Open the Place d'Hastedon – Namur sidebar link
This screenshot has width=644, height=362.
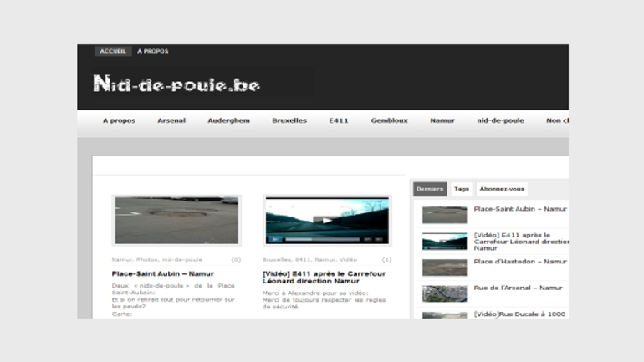(x=519, y=262)
